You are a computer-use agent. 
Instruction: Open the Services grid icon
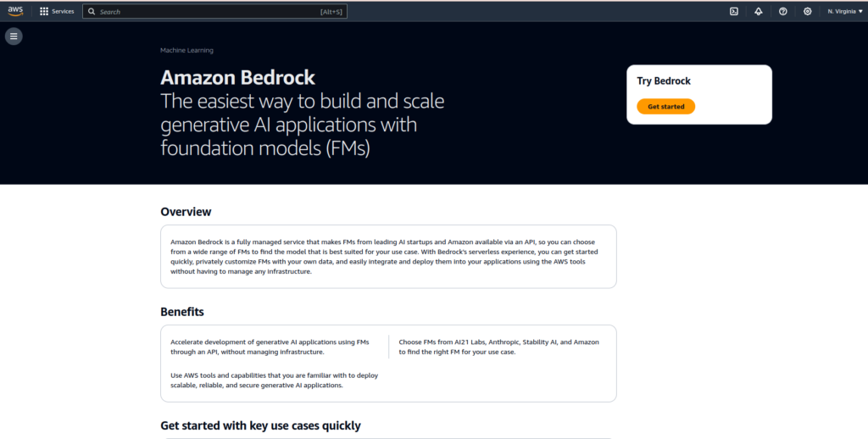pos(44,11)
